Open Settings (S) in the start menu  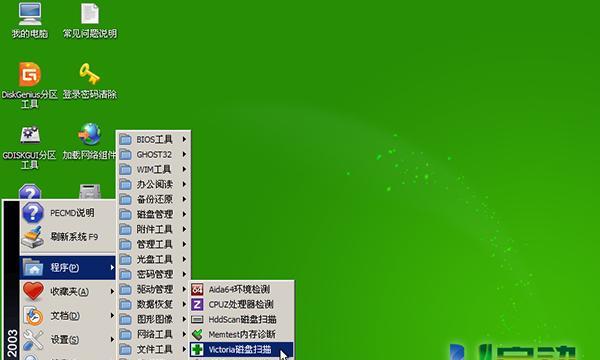68,339
